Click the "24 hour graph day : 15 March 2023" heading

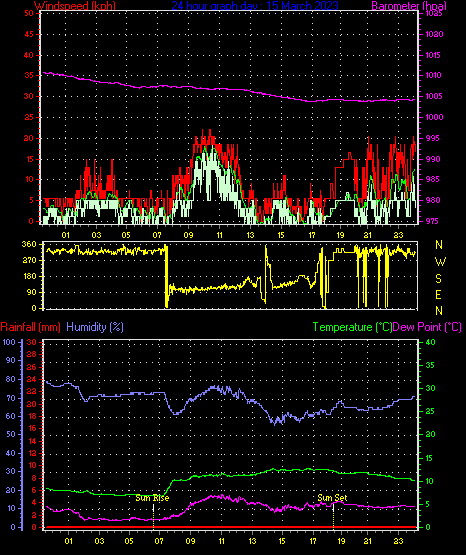pos(255,6)
